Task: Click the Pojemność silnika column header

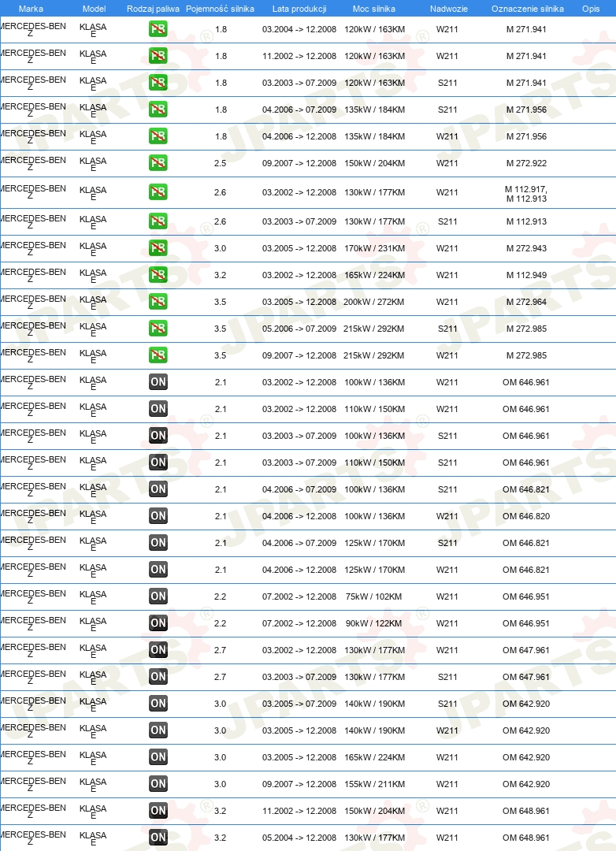Action: click(x=220, y=9)
